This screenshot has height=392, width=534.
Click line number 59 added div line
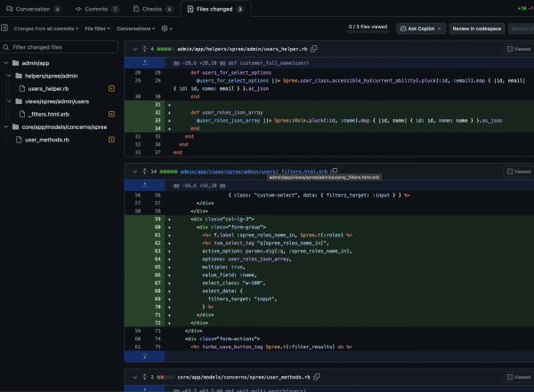[x=158, y=219]
